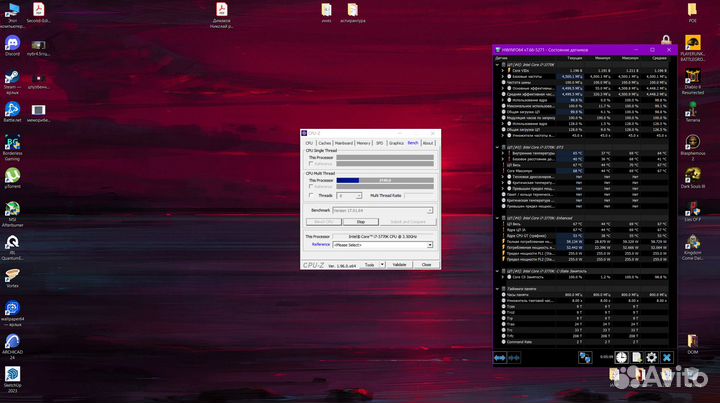
Task: Collapse the Intel Core i7-3770K Enhanced section
Action: (497, 218)
